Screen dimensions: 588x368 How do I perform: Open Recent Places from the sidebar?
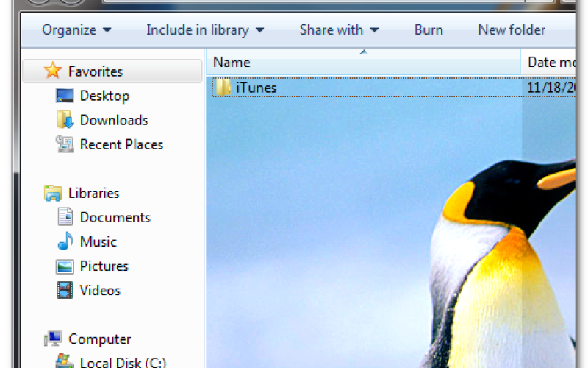click(121, 144)
